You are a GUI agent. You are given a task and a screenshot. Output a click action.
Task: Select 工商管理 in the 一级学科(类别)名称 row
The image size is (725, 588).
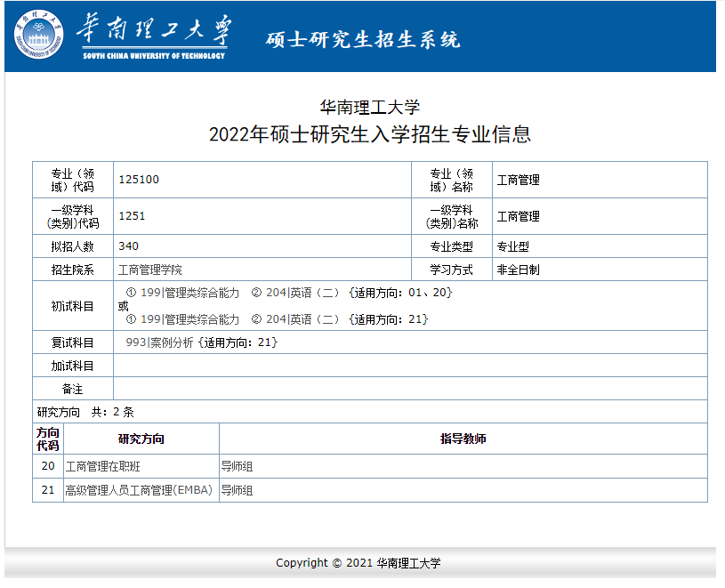(x=519, y=216)
